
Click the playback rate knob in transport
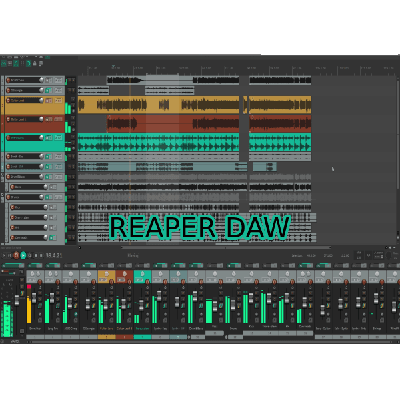click(x=388, y=256)
